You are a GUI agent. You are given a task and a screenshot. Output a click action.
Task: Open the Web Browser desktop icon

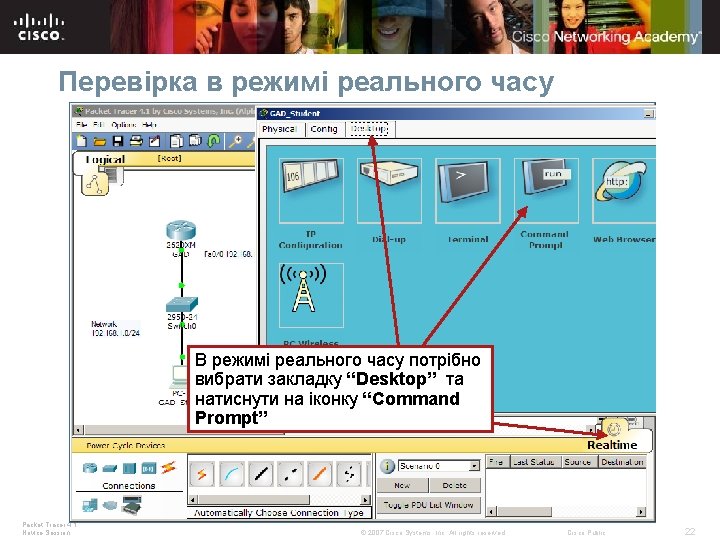[x=624, y=190]
